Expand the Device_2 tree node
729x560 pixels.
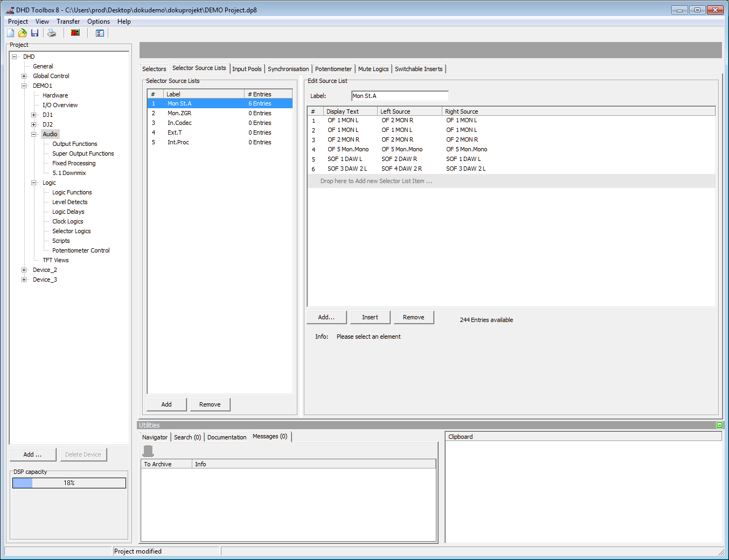coord(24,270)
